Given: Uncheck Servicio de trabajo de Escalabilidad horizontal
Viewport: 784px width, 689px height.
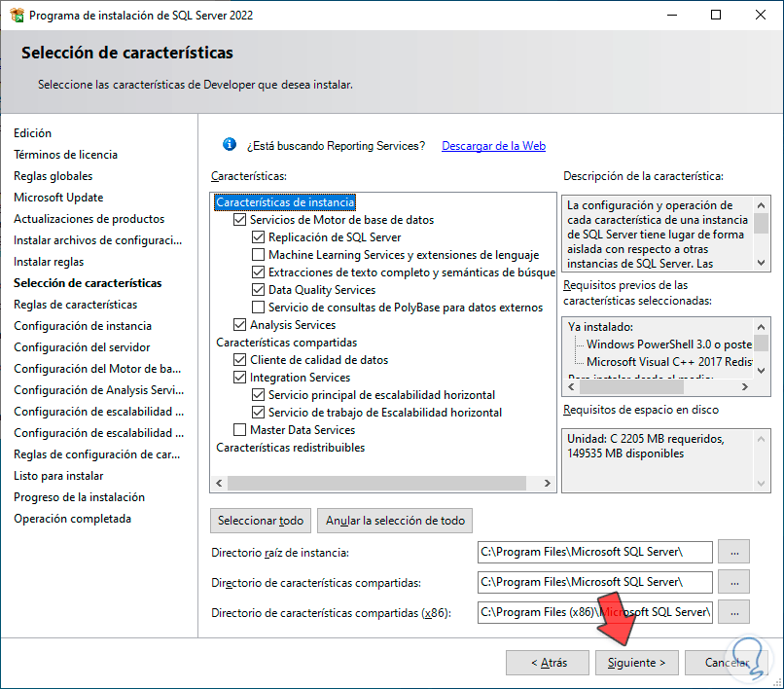Looking at the screenshot, I should [x=258, y=413].
